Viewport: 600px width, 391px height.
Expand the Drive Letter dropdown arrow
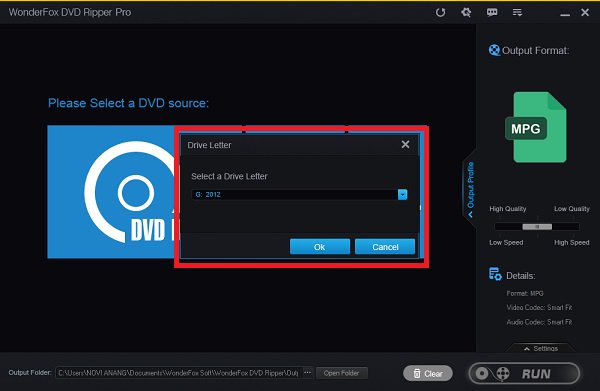pyautogui.click(x=402, y=194)
